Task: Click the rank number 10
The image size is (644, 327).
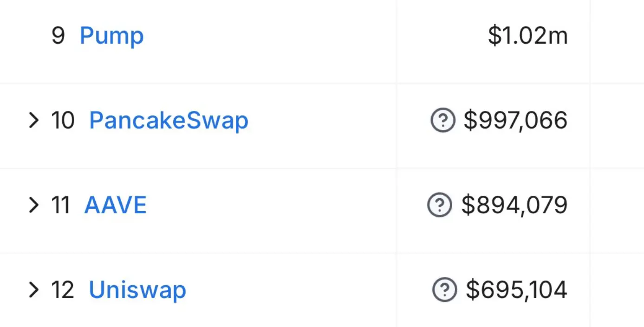Action: 63,120
